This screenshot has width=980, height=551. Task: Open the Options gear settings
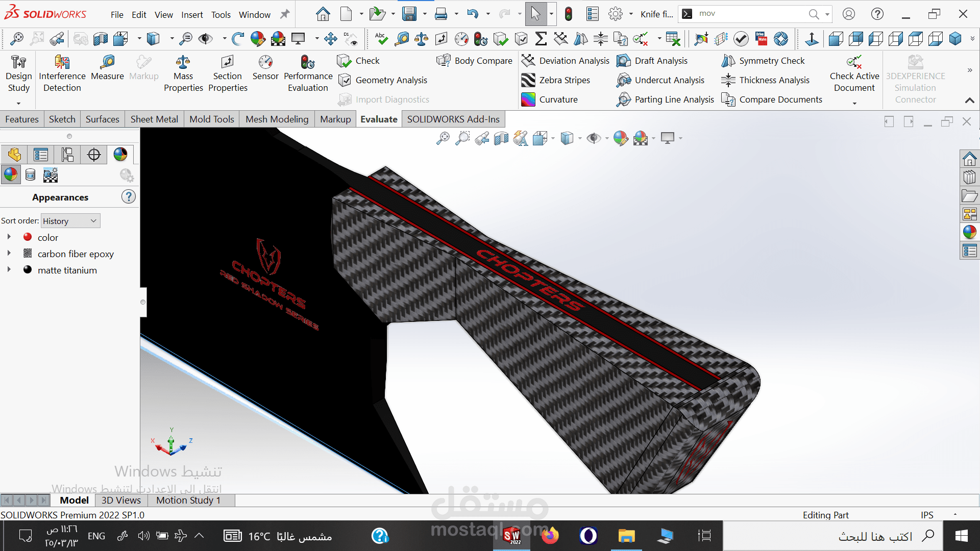click(616, 14)
